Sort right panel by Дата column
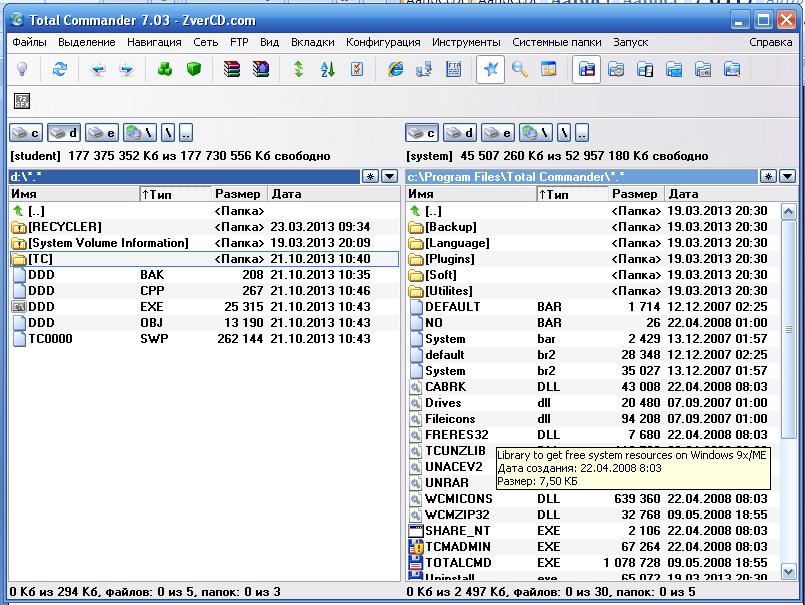This screenshot has width=805, height=605. click(x=731, y=194)
